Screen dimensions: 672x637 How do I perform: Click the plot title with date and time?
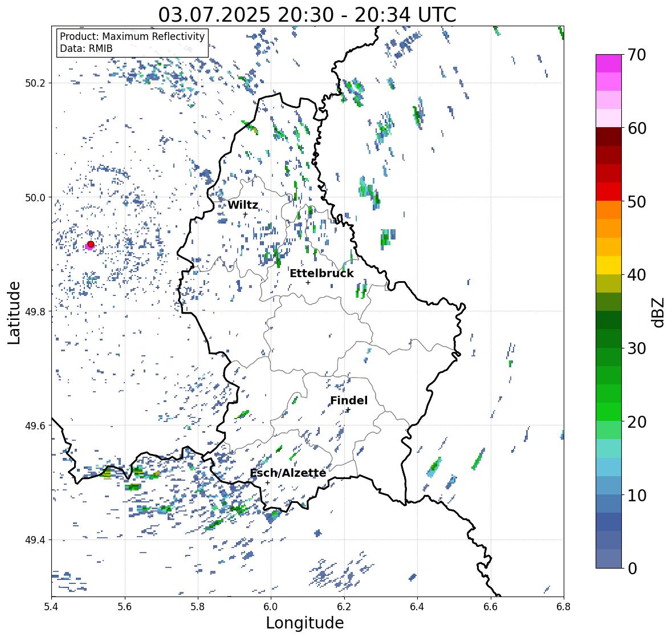pyautogui.click(x=307, y=15)
